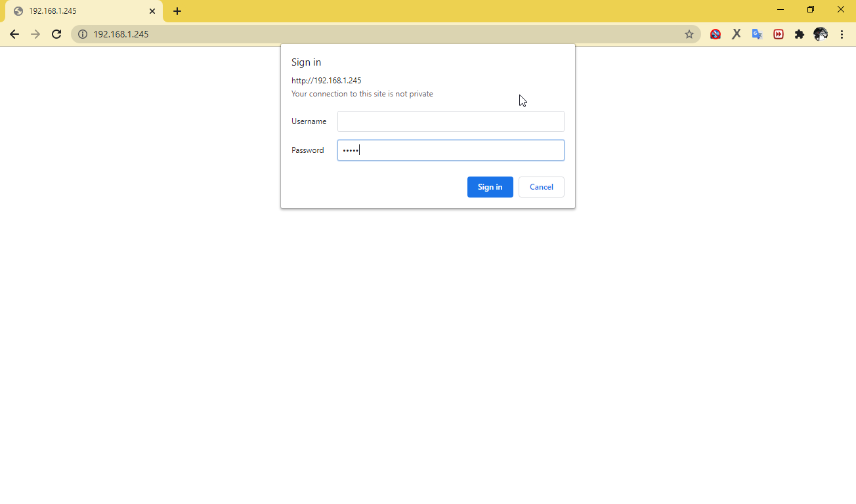
Task: Click the X extension icon
Action: coord(736,33)
